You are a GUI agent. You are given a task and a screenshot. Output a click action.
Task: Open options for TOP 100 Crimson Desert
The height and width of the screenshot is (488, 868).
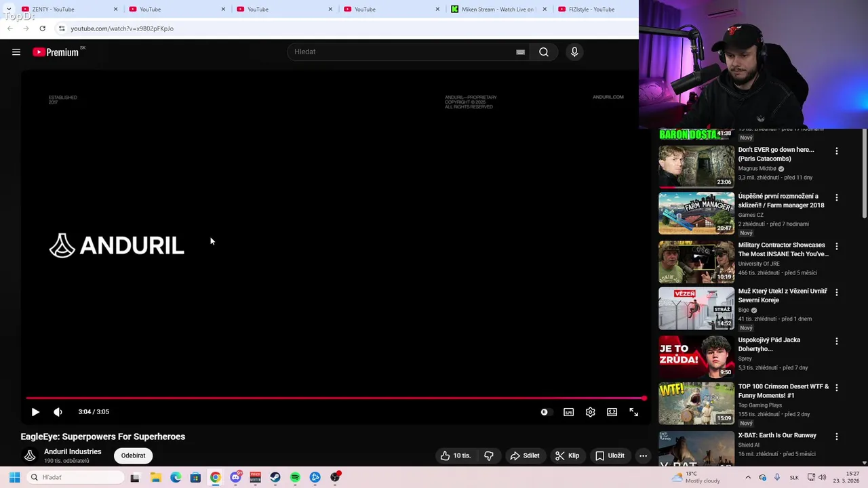click(x=837, y=388)
